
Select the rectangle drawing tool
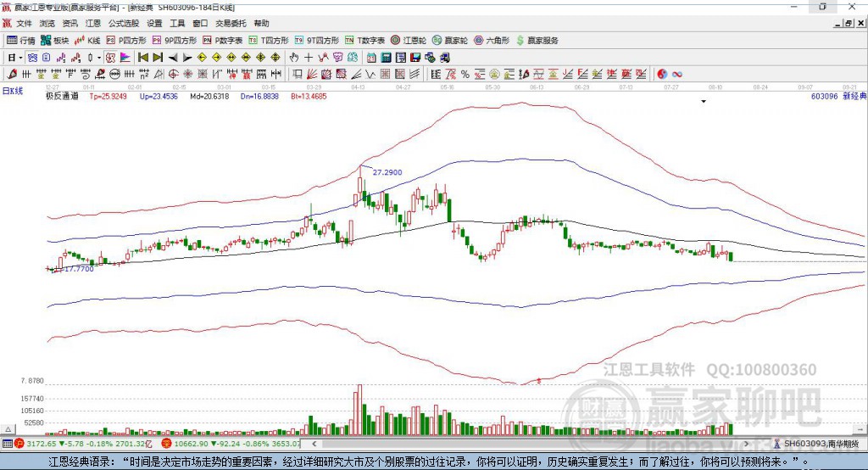point(298,75)
